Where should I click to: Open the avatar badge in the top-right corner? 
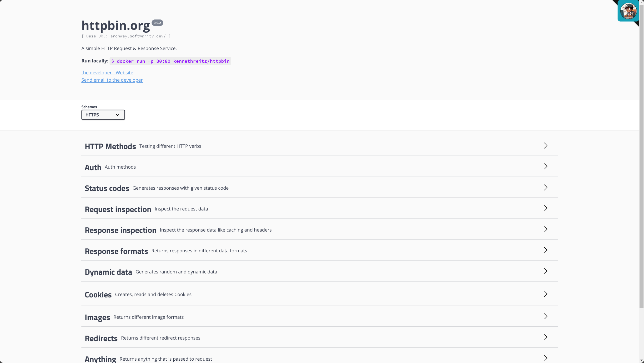628,11
